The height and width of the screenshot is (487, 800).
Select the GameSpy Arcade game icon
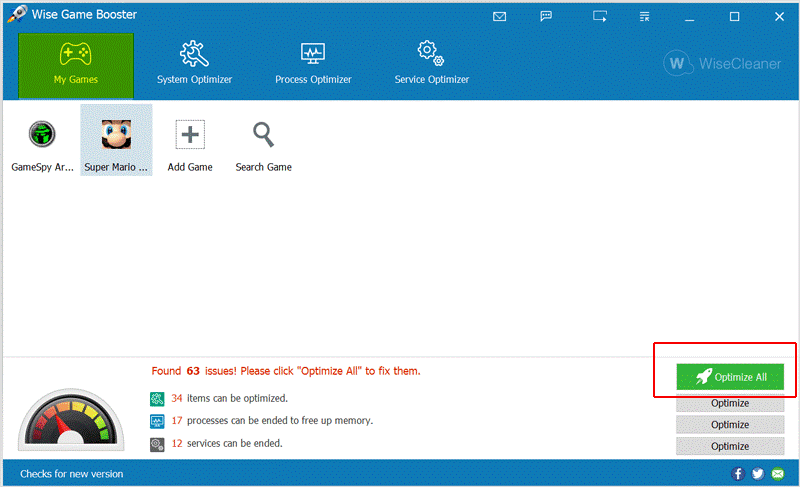(x=42, y=135)
